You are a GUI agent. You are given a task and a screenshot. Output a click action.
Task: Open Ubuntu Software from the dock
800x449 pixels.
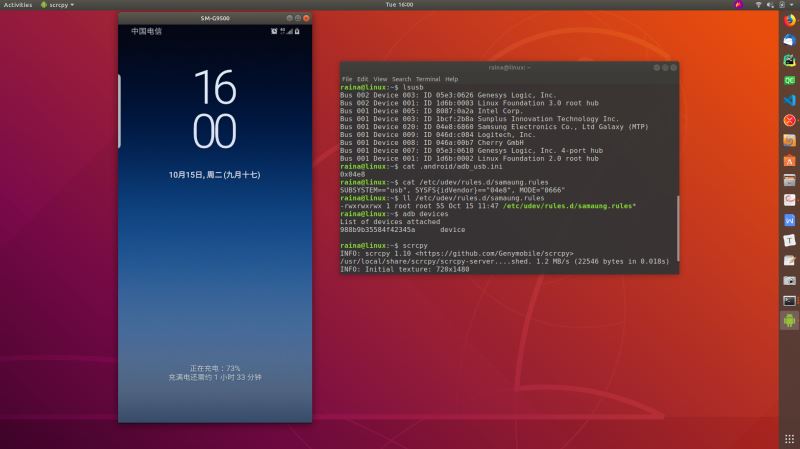pos(789,159)
